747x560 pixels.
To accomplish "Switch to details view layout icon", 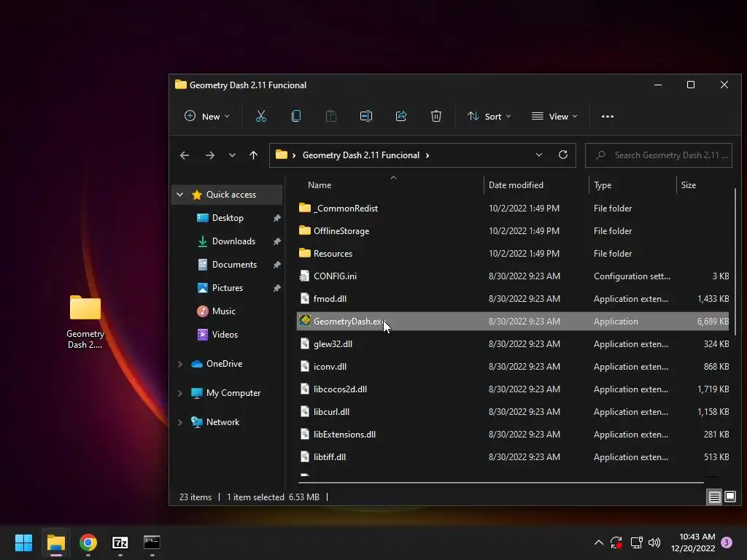I will pyautogui.click(x=715, y=497).
